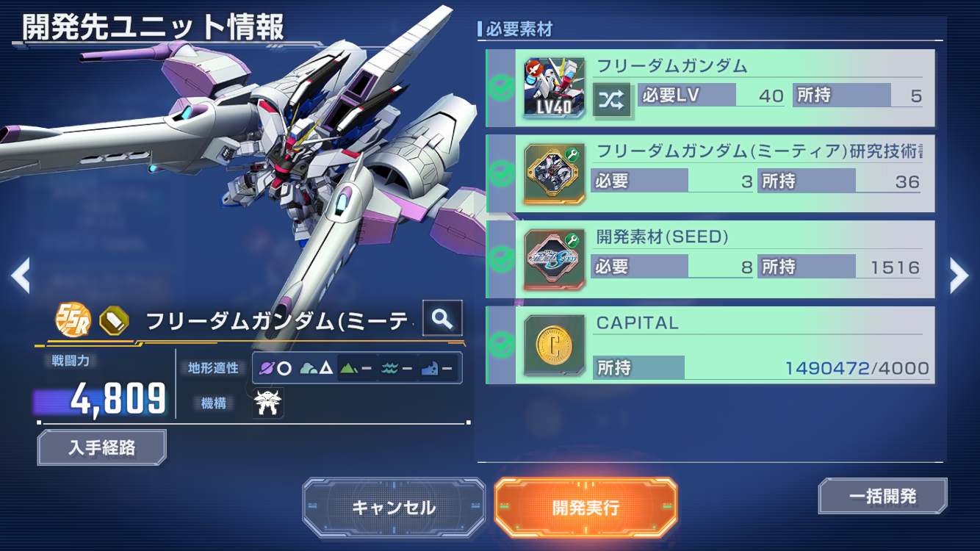Select the フリーダムガンダム LV40 unit thumbnail
The height and width of the screenshot is (551, 980).
(554, 87)
